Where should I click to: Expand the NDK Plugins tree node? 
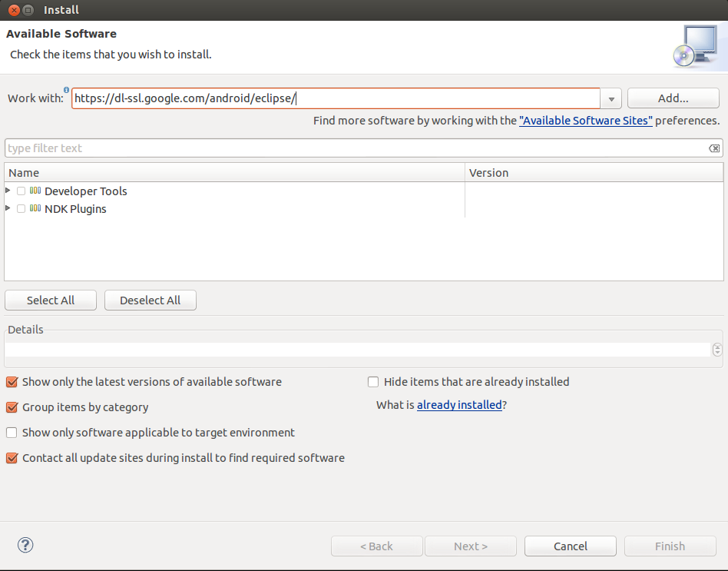coord(8,208)
